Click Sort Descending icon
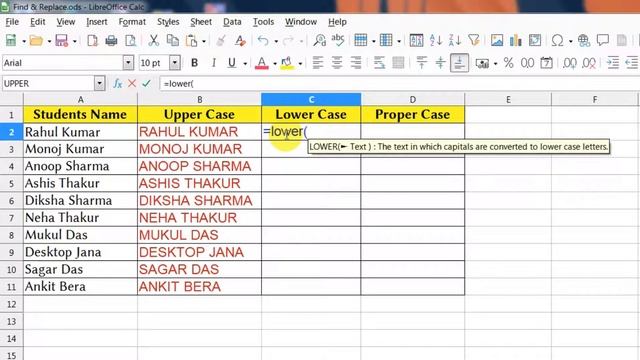This screenshot has height=360, width=640. [455, 40]
